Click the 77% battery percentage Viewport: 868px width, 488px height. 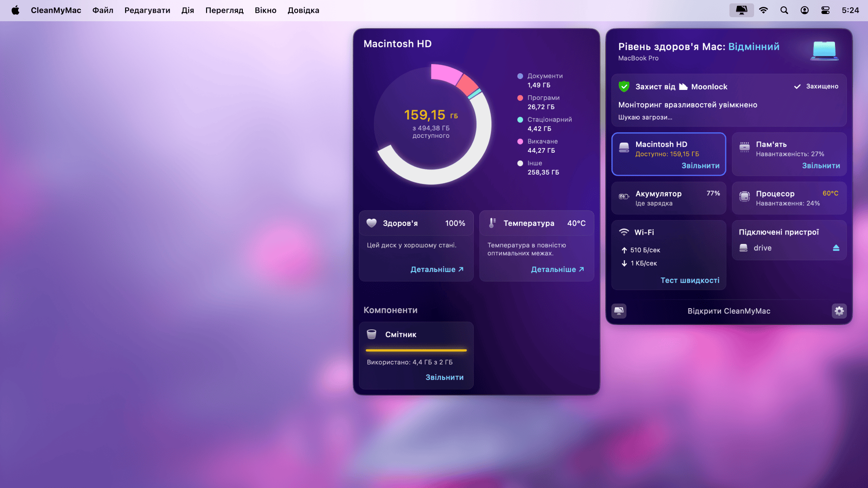pos(713,193)
